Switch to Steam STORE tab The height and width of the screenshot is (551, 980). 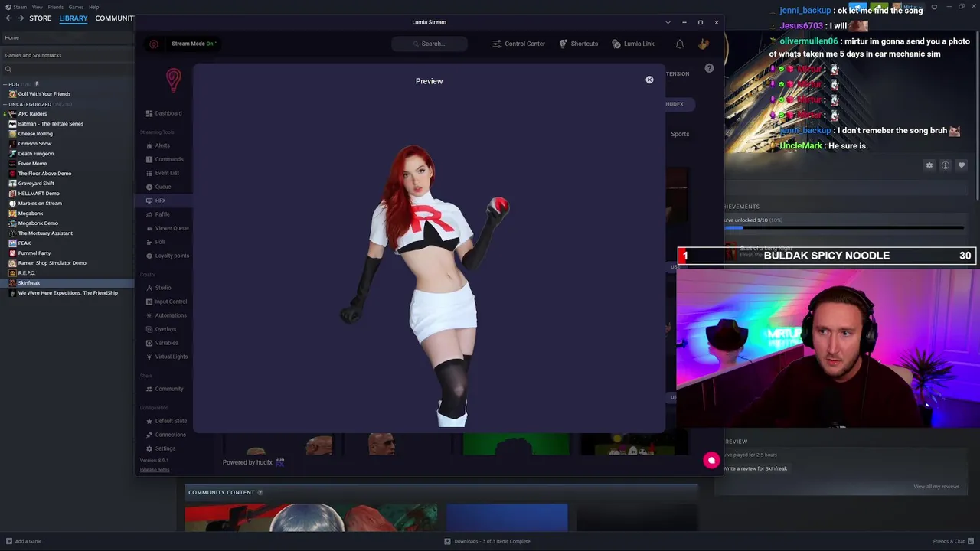tap(41, 18)
